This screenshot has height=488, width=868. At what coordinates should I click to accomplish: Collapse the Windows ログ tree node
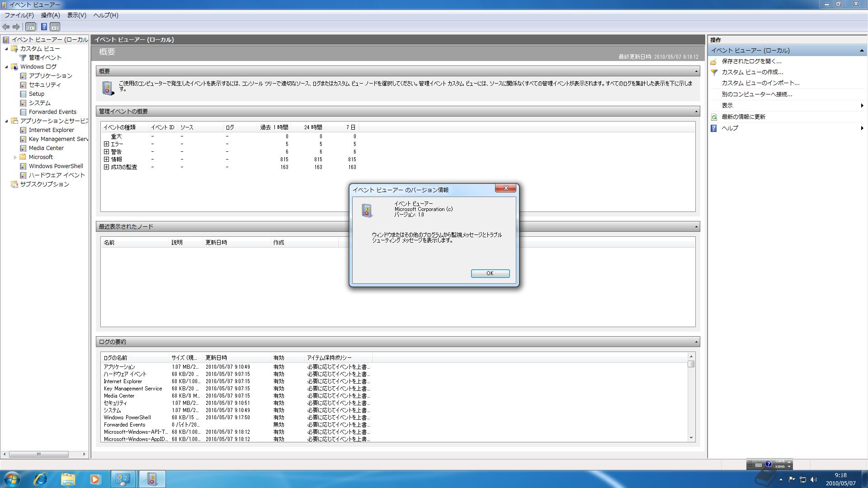point(6,67)
